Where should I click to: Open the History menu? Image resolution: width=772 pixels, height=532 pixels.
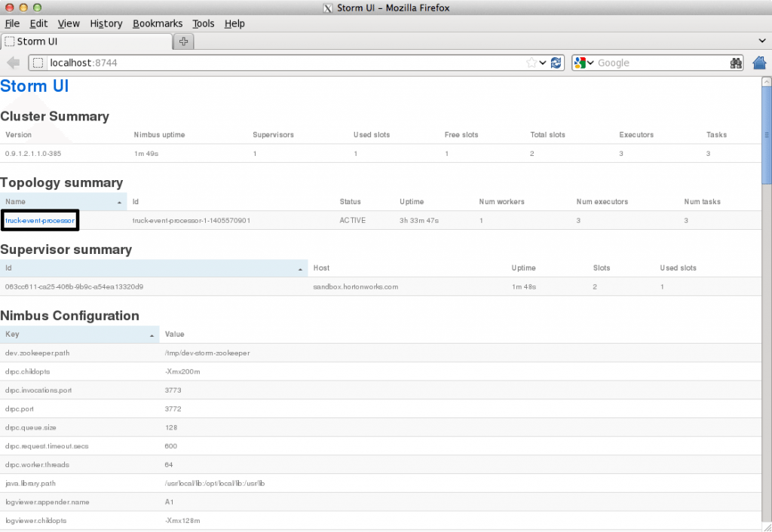pyautogui.click(x=106, y=23)
